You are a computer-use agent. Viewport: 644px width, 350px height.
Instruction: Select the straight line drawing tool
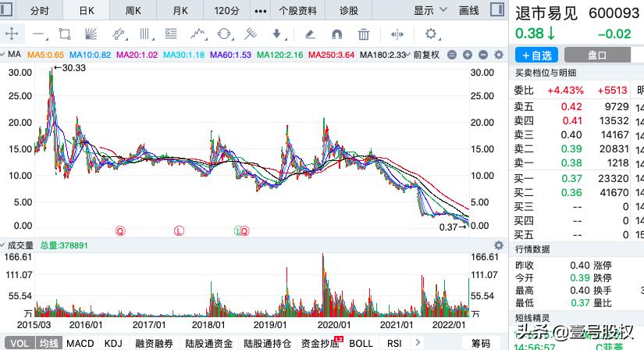(x=40, y=34)
